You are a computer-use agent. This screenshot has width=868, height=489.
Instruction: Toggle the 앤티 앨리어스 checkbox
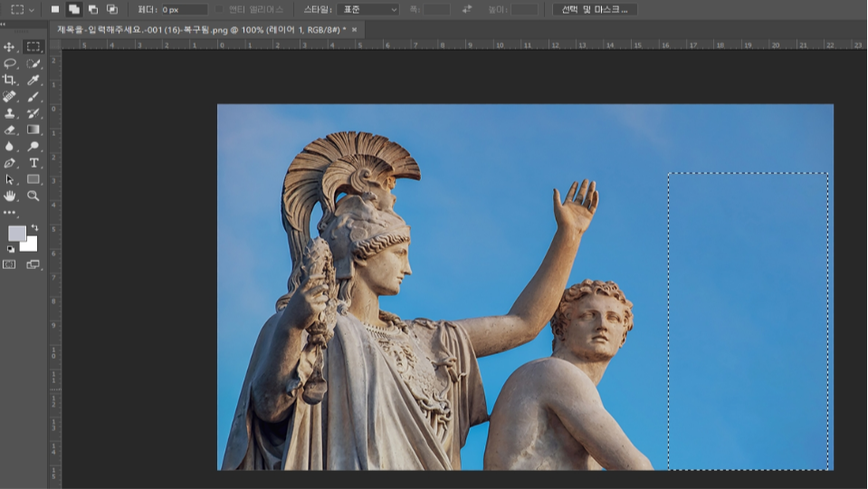pyautogui.click(x=219, y=9)
